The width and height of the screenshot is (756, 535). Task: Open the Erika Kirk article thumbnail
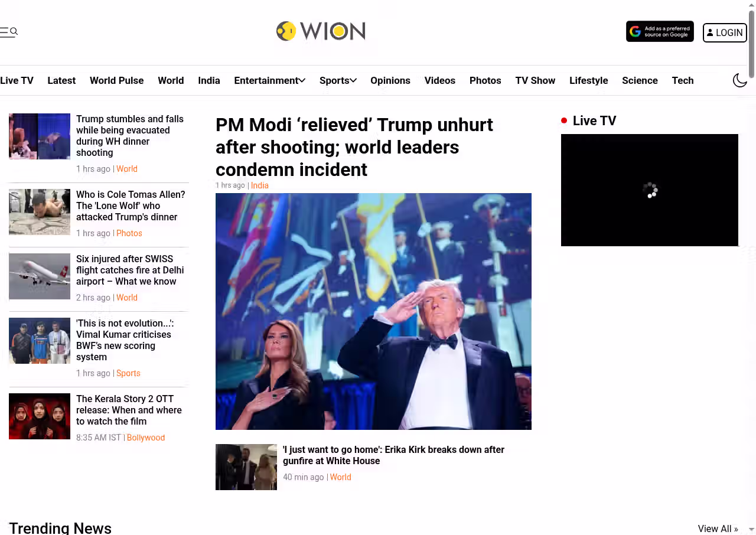click(246, 467)
